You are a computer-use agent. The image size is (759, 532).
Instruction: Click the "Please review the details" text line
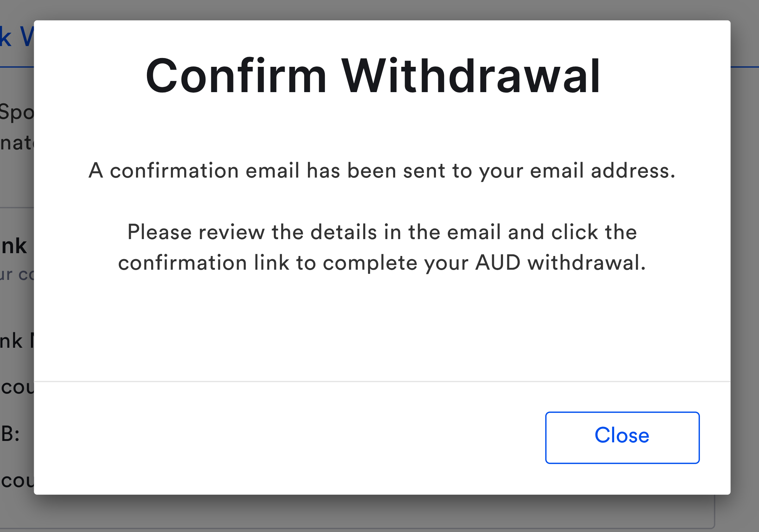[382, 232]
